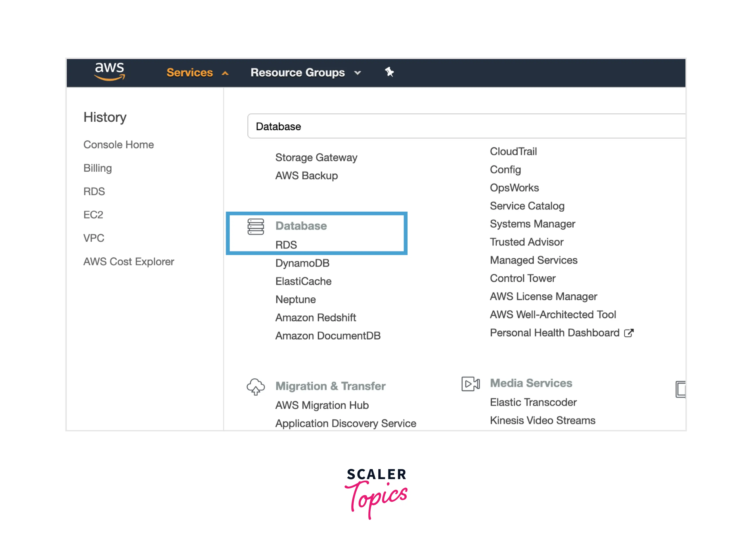Click the AWS logo icon
Screen dimensions: 752x560
[109, 72]
